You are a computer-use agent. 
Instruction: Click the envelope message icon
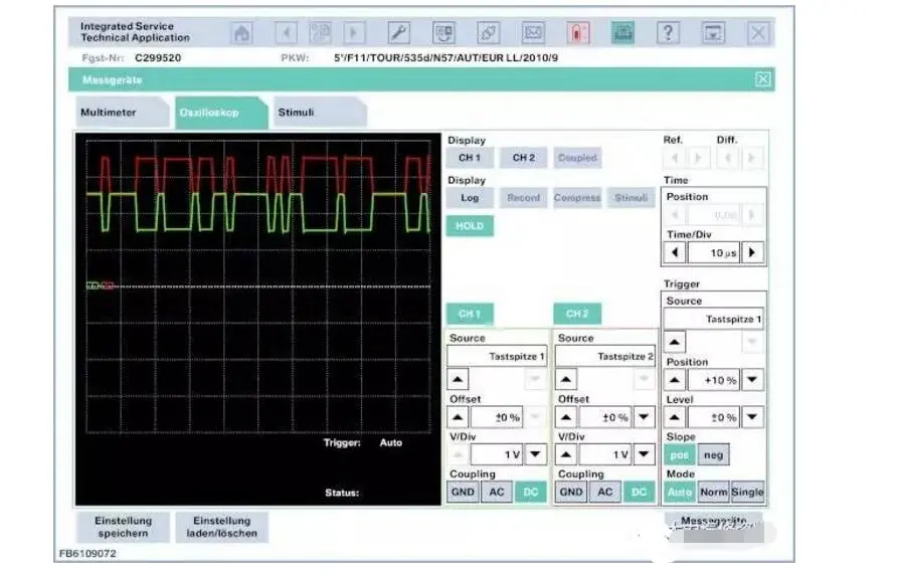533,33
